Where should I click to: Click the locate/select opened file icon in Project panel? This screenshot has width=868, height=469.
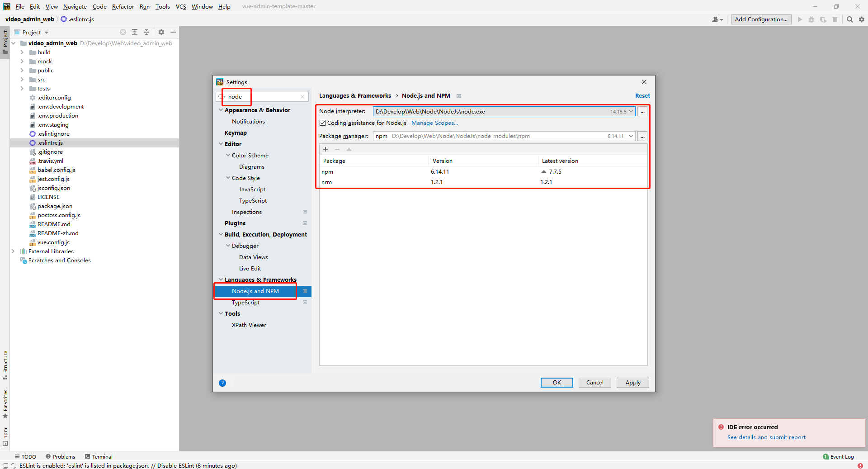click(123, 32)
